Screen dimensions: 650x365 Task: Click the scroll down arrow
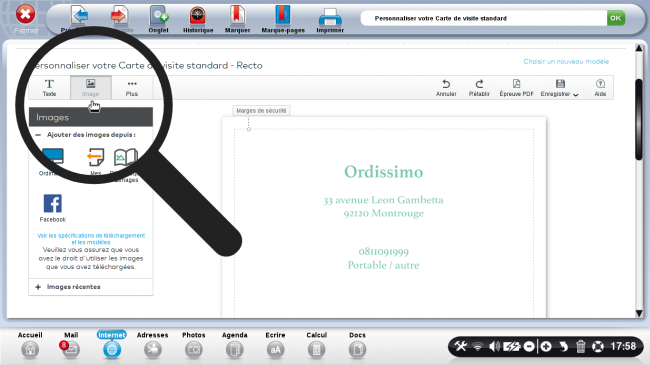(x=639, y=313)
